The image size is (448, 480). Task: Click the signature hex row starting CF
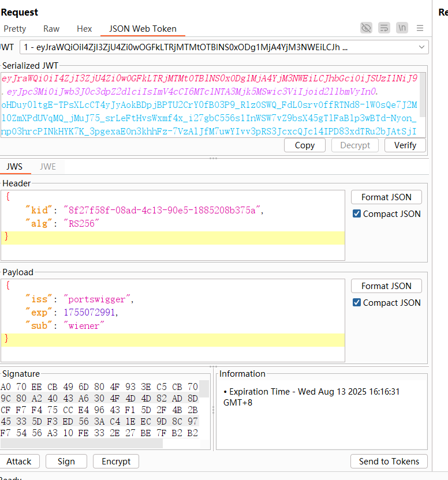100,410
